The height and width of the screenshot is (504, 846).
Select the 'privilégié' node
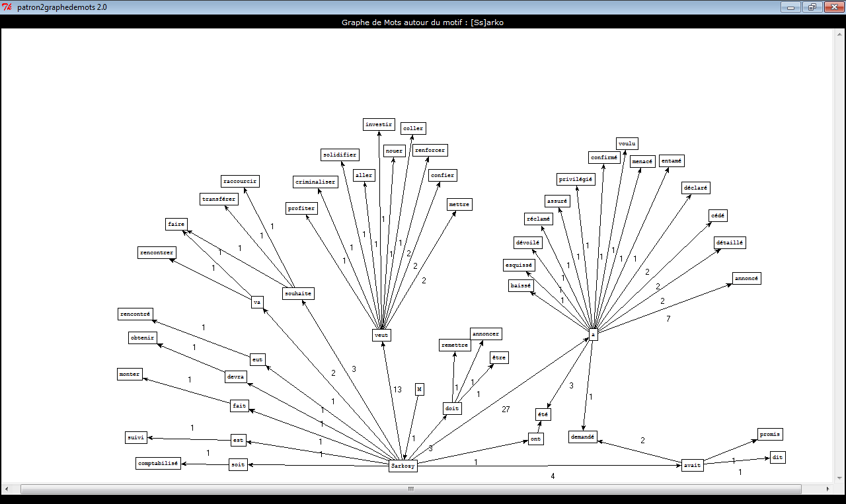pos(576,179)
